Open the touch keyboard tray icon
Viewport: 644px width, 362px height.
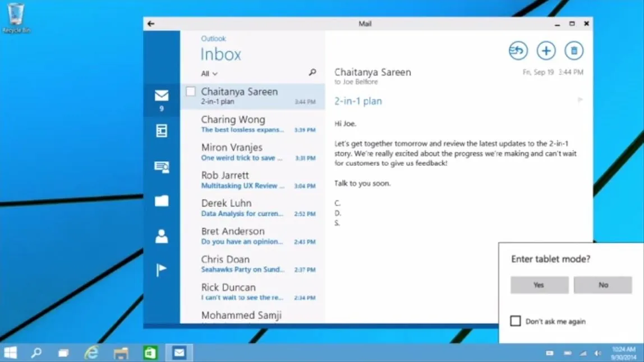[x=550, y=353]
